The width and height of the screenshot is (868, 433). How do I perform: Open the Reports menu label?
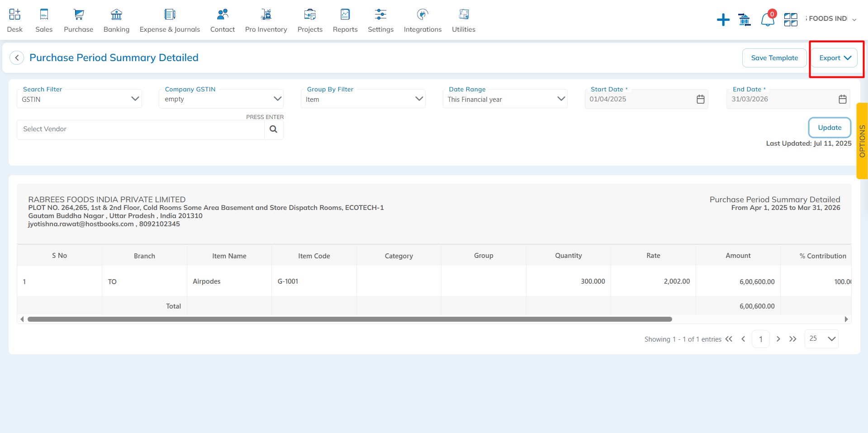(345, 29)
